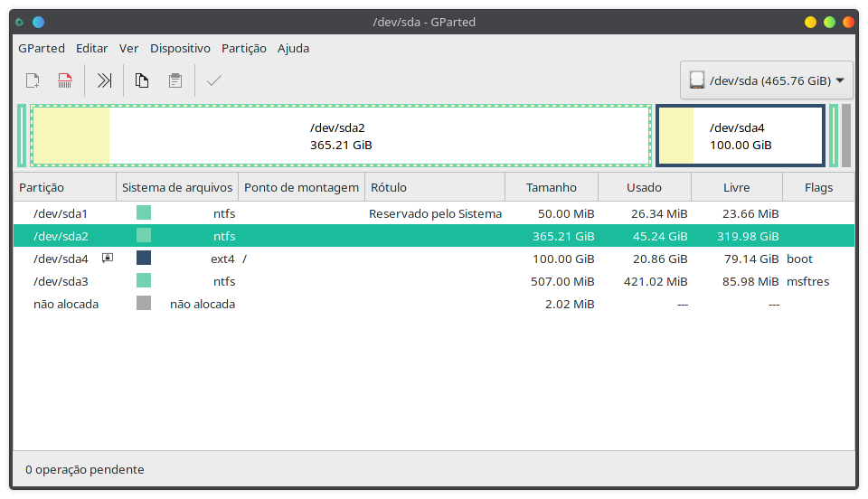Click the small green pin icon in titlebar
868x499 pixels.
click(19, 22)
